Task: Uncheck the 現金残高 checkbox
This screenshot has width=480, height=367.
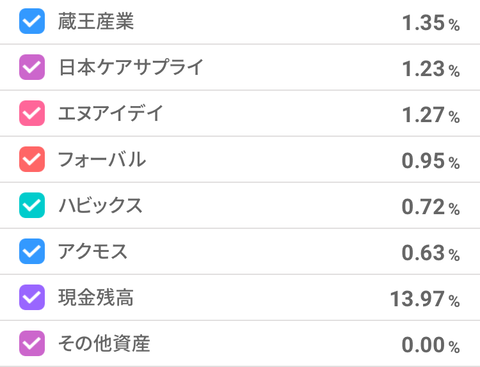Action: [x=32, y=297]
